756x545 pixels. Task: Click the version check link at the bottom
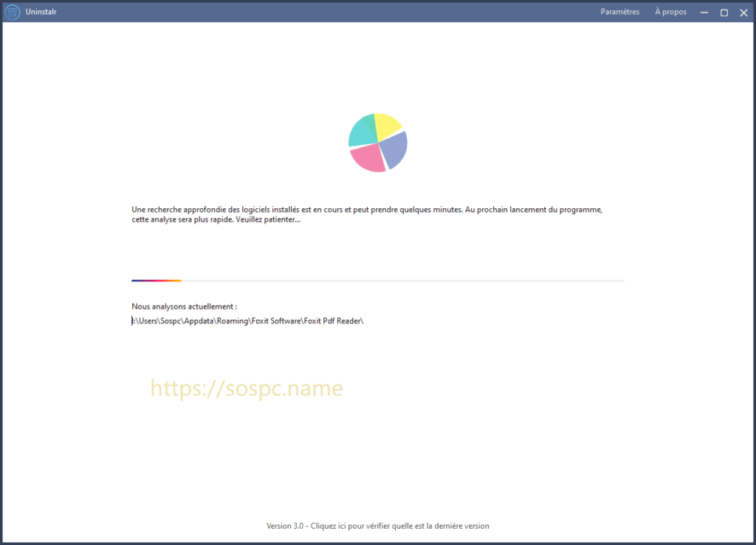pos(377,526)
